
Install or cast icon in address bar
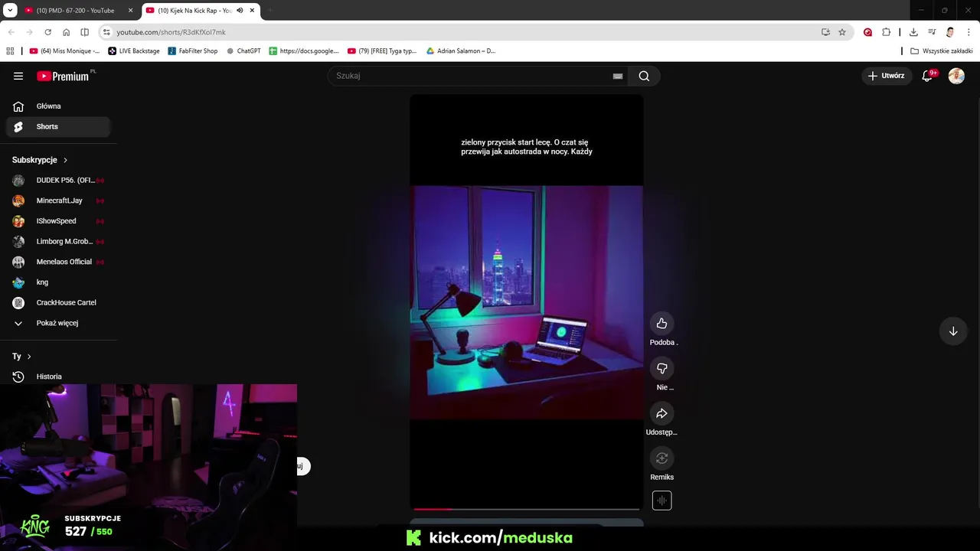tap(825, 32)
